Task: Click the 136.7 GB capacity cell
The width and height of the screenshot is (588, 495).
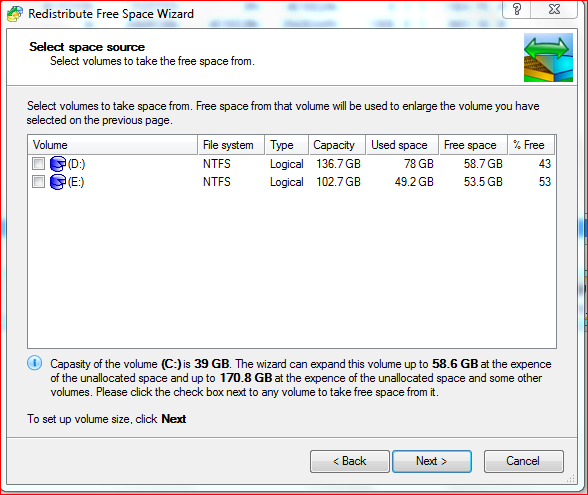Action: (338, 164)
